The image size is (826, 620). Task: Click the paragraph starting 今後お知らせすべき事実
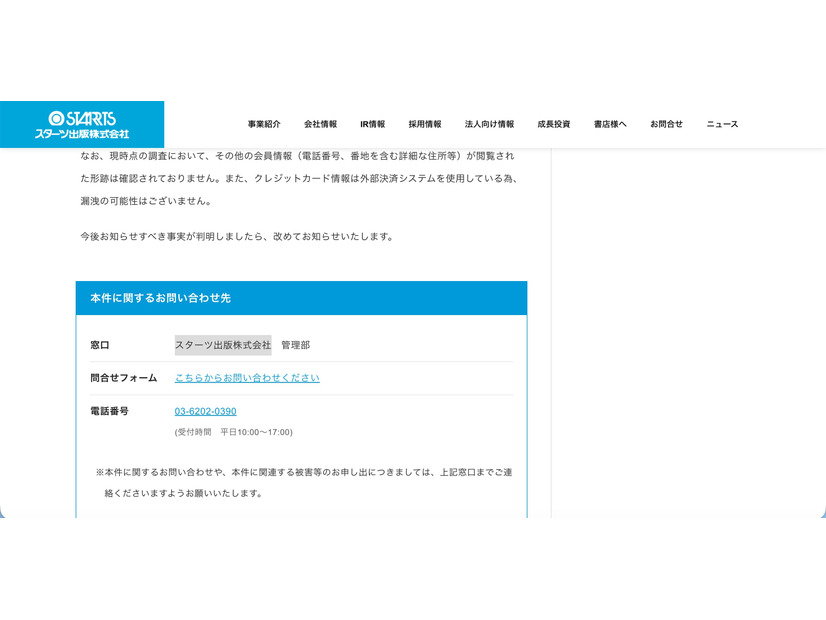238,237
